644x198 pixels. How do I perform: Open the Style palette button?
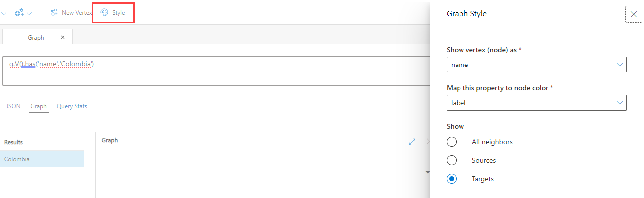point(113,13)
